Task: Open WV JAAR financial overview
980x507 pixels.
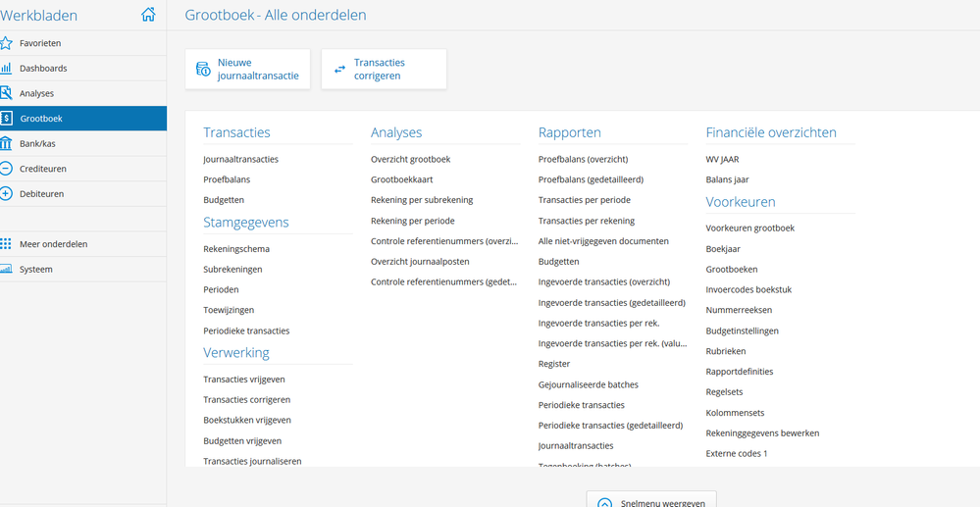Action: pos(722,159)
